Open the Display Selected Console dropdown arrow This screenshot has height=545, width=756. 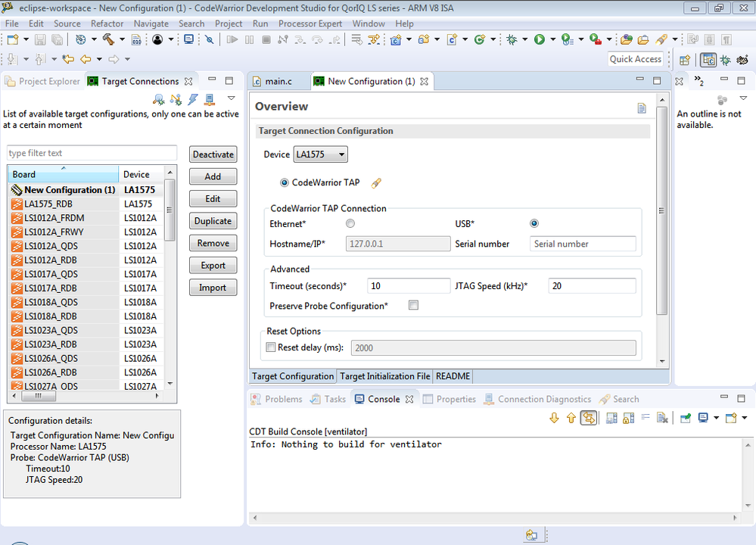pos(716,418)
